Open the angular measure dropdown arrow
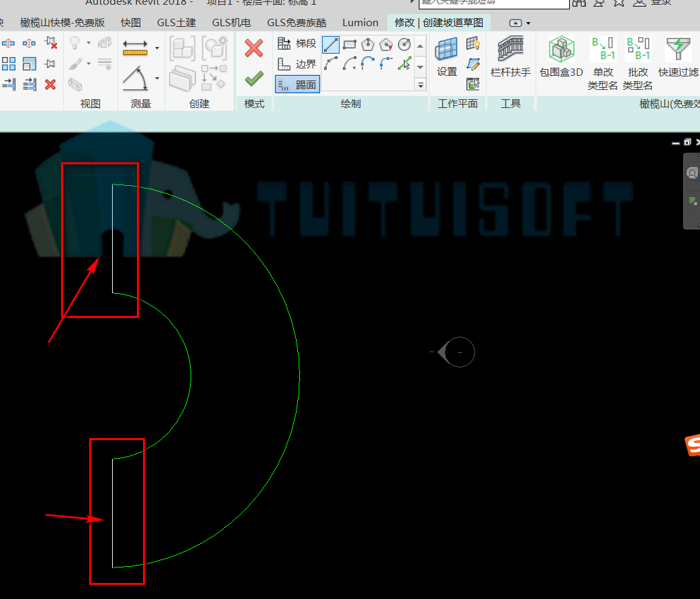 point(157,78)
